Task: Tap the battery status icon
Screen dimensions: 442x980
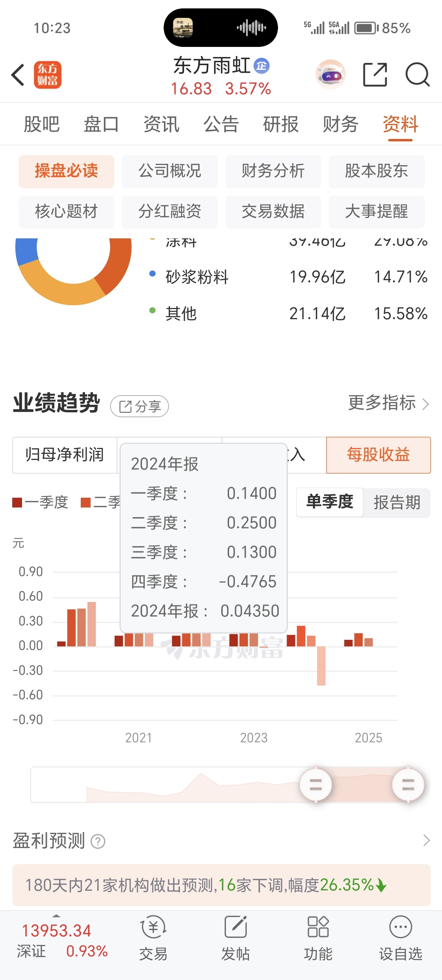Action: [366, 28]
